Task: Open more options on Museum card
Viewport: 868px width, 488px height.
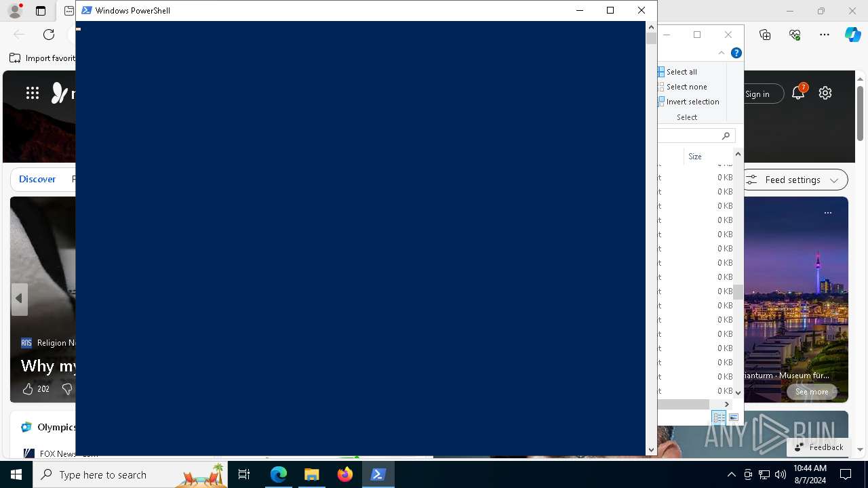Action: coord(827,213)
